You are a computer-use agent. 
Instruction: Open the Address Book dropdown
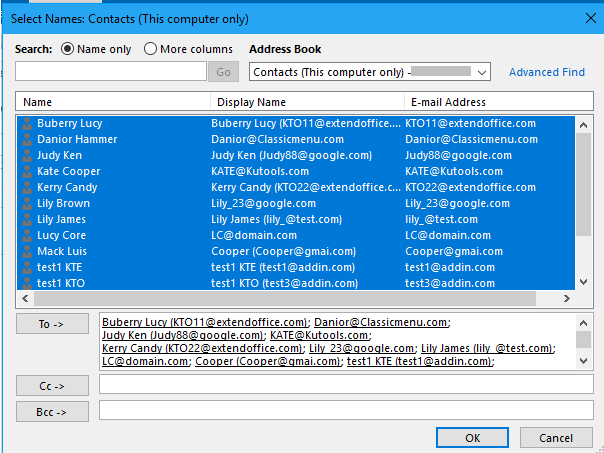[x=482, y=72]
